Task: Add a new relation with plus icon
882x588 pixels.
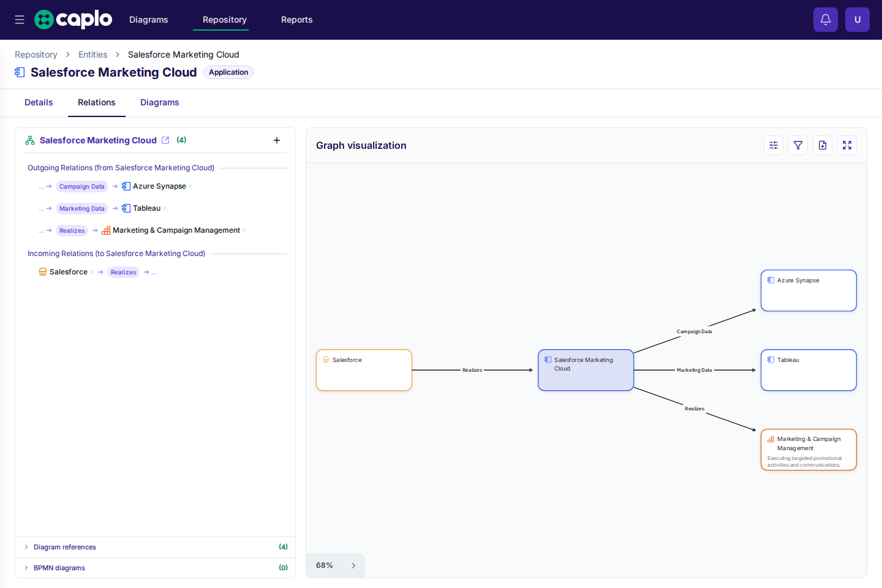Action: tap(277, 140)
